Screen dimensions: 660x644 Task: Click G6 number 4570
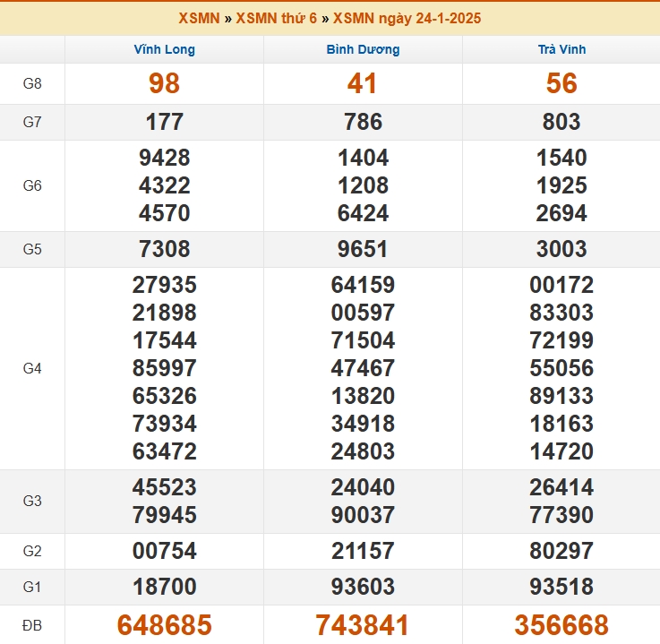[165, 213]
